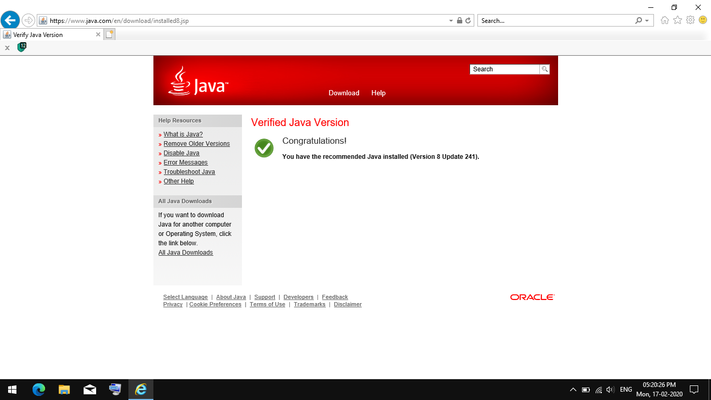Open the browser Home icon
This screenshot has height=400, width=711.
tap(665, 20)
